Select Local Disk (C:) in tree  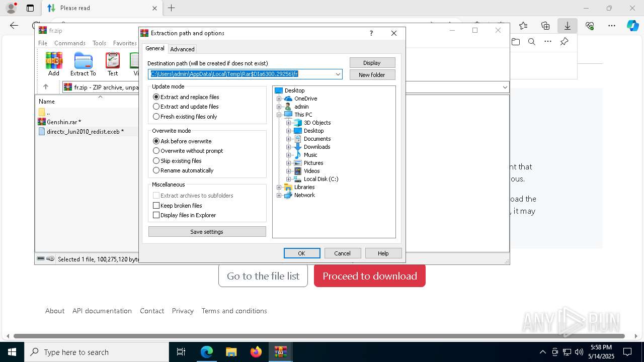tap(321, 179)
